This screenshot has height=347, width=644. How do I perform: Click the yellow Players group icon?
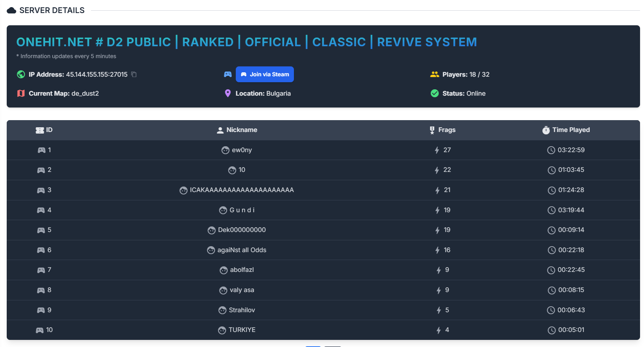coord(434,74)
